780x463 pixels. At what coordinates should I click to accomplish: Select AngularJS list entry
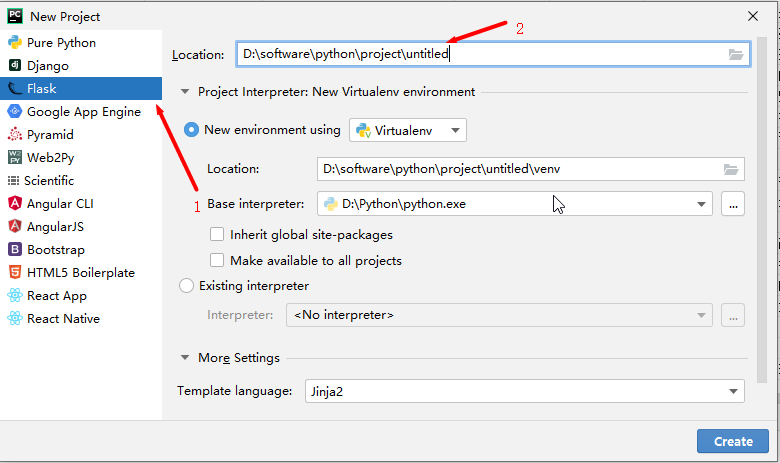click(55, 227)
